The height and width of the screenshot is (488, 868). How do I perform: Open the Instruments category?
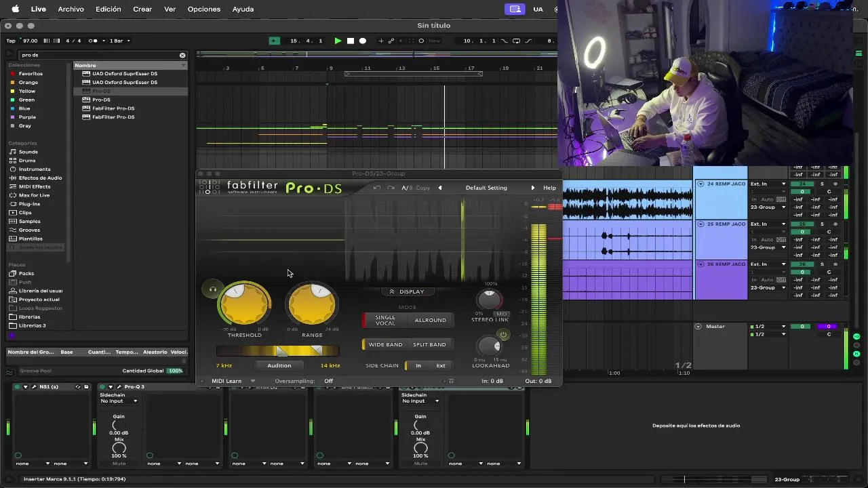[34, 169]
